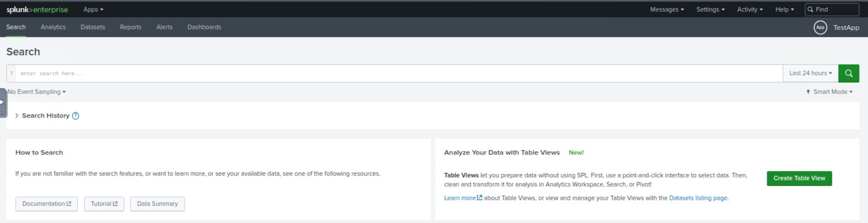This screenshot has height=223, width=868.
Task: Open the Last 24 hours time picker
Action: point(810,73)
